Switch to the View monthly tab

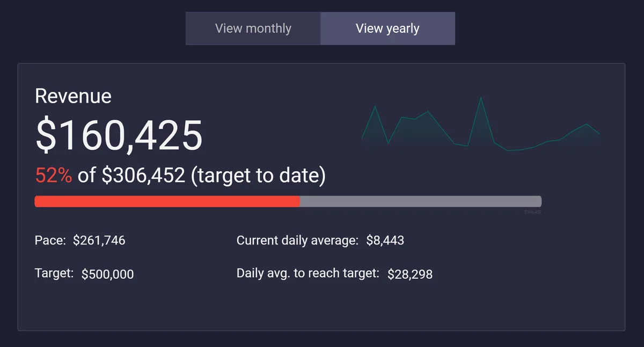(x=253, y=28)
